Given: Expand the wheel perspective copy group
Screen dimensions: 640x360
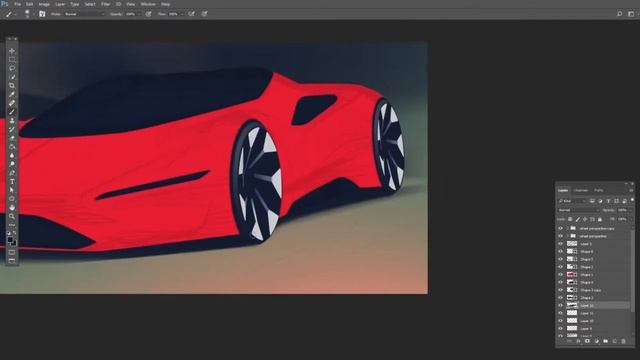Looking at the screenshot, I should 567,229.
